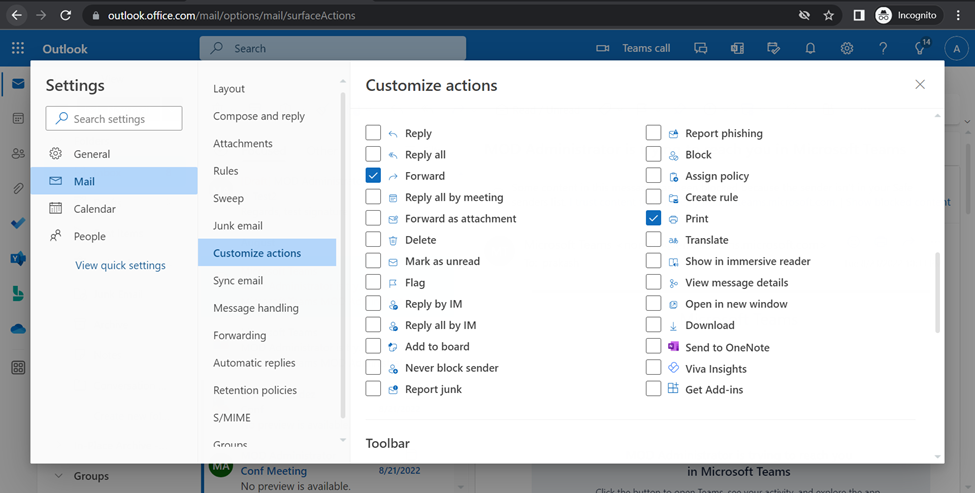Image resolution: width=975 pixels, height=493 pixels.
Task: Click the help question mark icon
Action: click(x=883, y=48)
